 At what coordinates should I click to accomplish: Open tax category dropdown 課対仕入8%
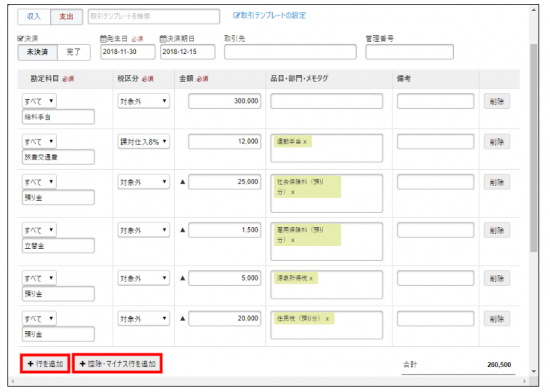[x=143, y=142]
